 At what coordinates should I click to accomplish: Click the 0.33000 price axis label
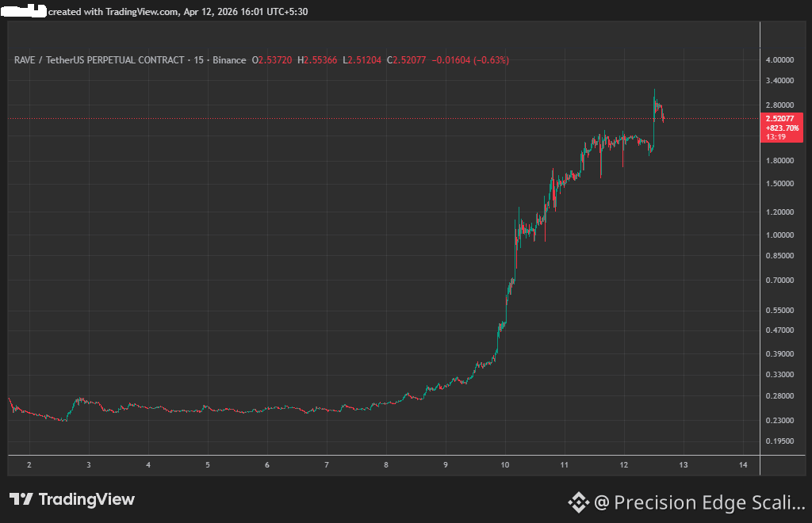[780, 375]
